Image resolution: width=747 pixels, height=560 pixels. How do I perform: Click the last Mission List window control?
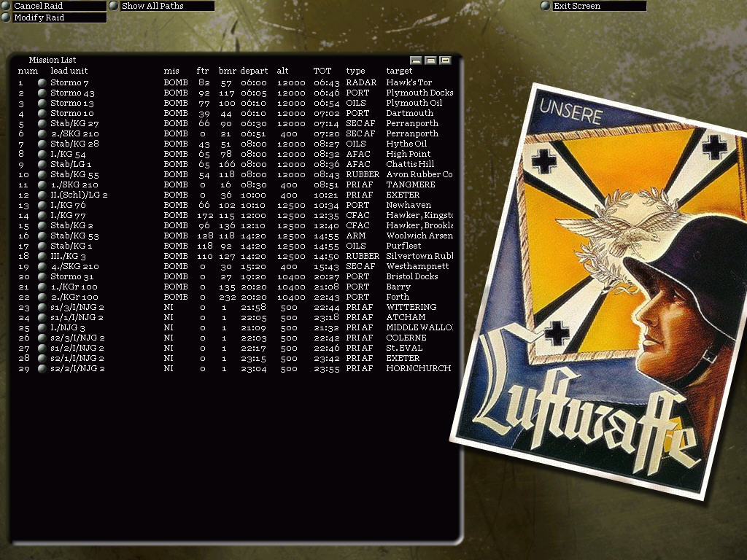(x=446, y=60)
